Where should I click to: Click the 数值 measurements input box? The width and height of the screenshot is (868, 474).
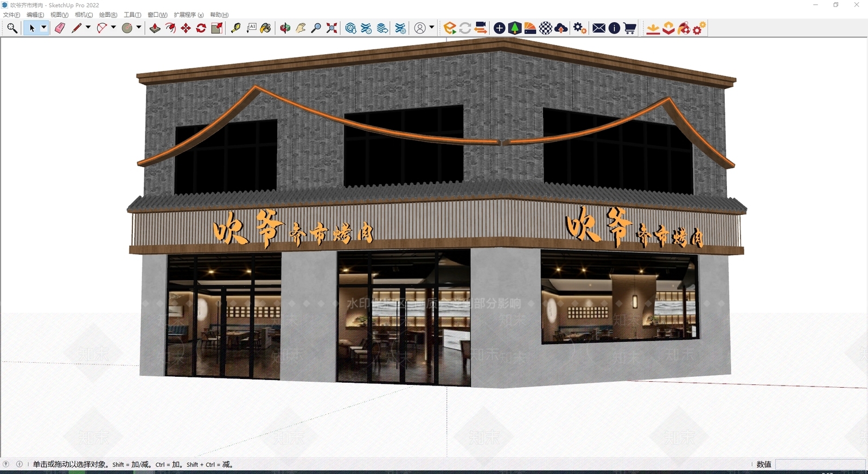[820, 464]
